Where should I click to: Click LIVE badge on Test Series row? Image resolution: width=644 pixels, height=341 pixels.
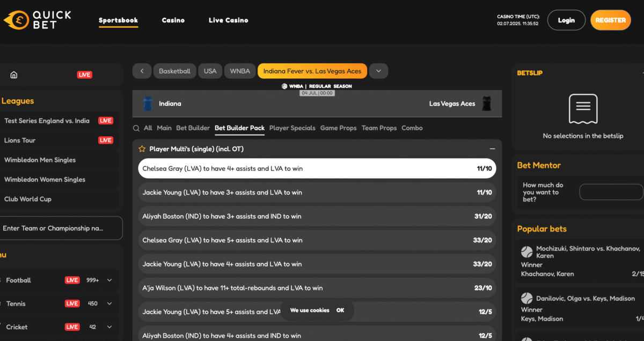pos(106,121)
